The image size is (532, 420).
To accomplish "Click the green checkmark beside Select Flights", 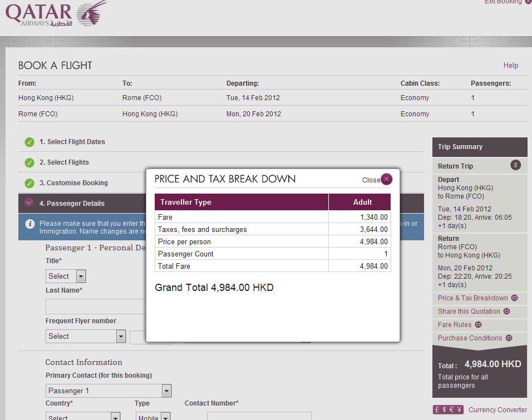I will (29, 163).
